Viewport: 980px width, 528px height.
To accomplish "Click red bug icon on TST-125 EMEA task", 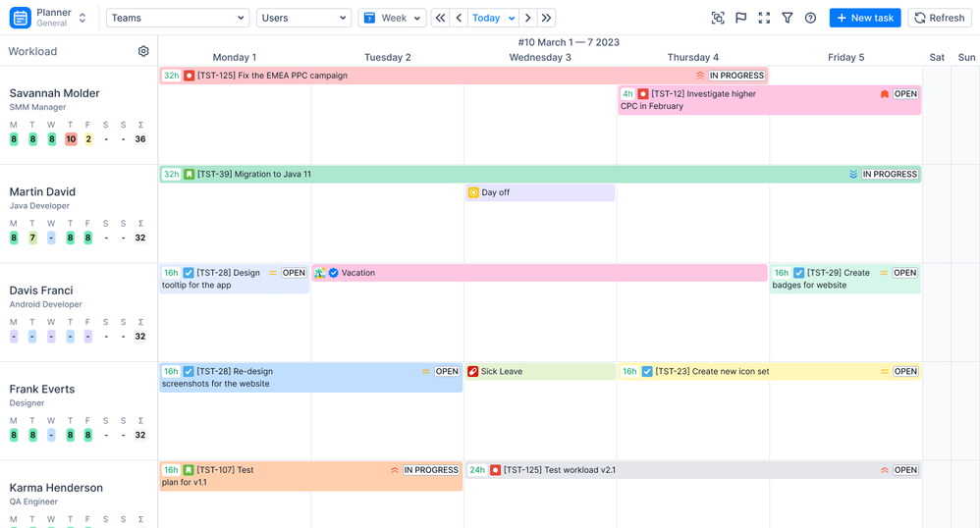I will 189,76.
